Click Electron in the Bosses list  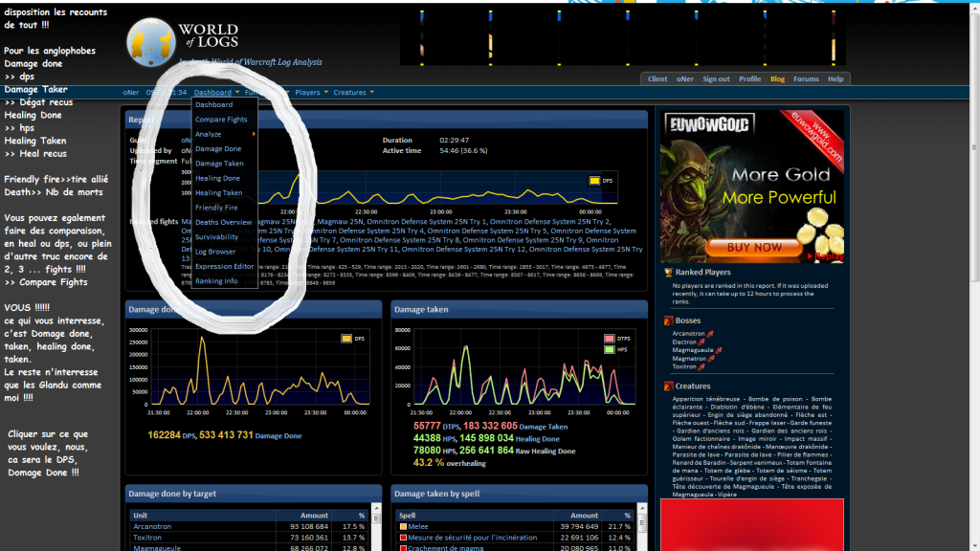[x=683, y=342]
